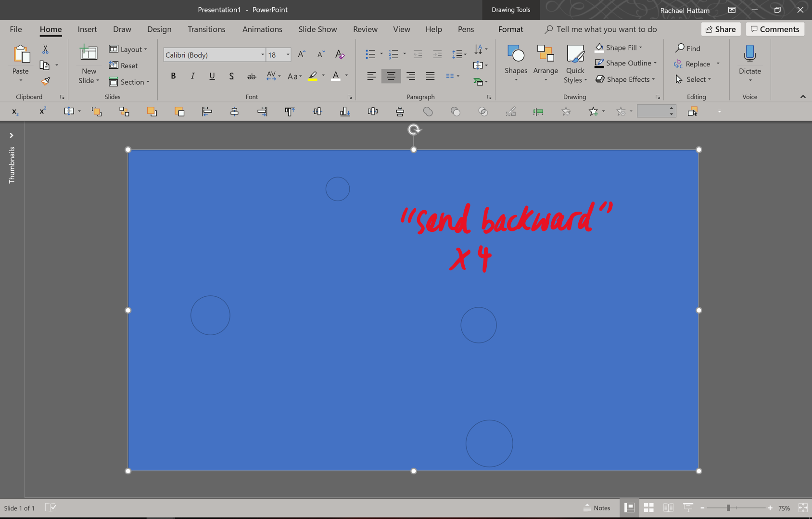Toggle Italic formatting

point(192,76)
